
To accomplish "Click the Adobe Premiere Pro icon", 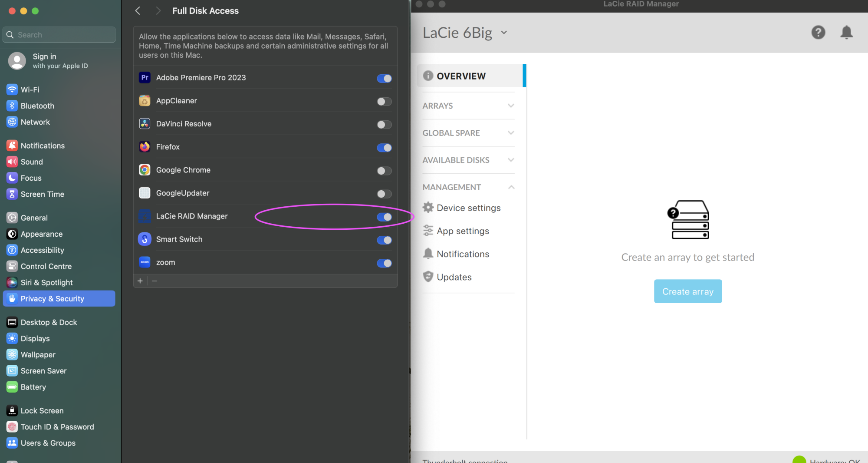I will [145, 77].
